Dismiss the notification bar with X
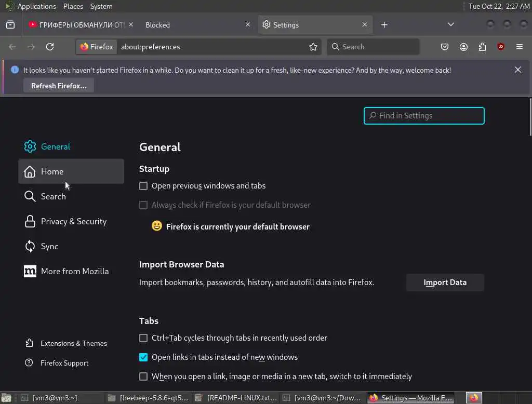 [518, 70]
